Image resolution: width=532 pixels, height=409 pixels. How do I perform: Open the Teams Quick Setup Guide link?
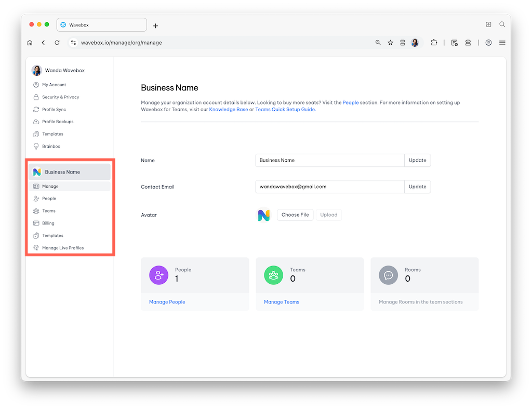pyautogui.click(x=285, y=110)
